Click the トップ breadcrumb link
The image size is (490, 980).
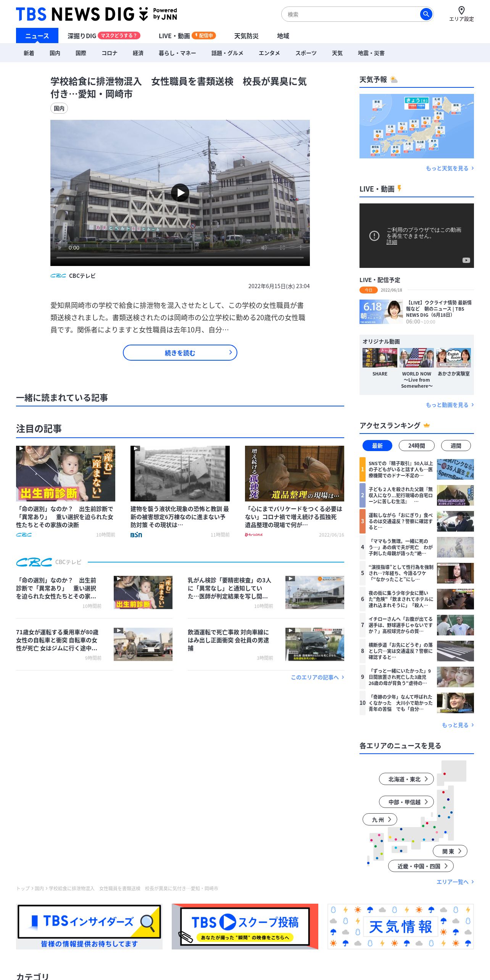pyautogui.click(x=23, y=888)
